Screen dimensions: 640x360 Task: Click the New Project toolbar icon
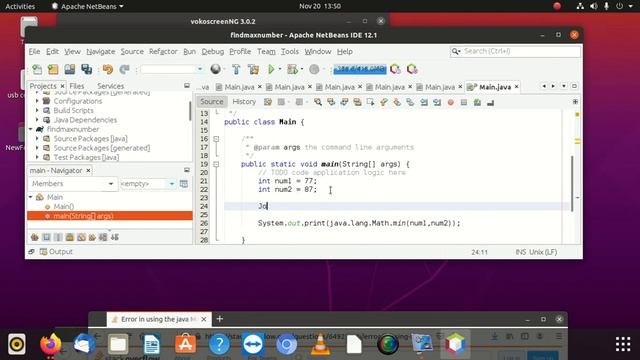pos(53,69)
